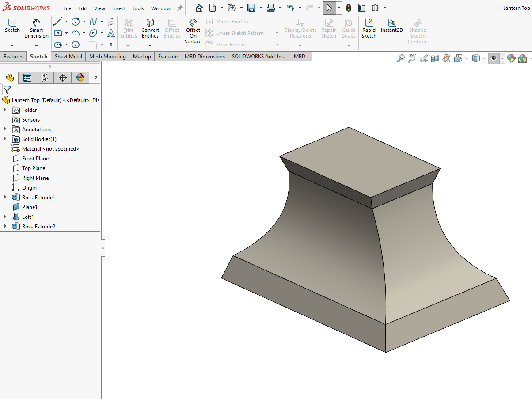The image size is (532, 399).
Task: Show more manager tabs with chevron arrow
Action: click(95, 78)
